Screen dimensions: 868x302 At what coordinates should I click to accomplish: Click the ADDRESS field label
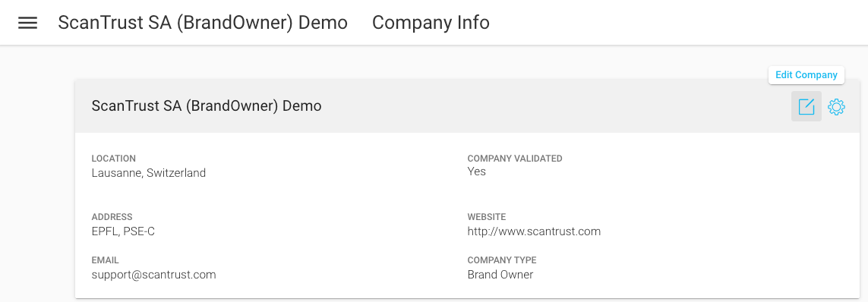(112, 217)
